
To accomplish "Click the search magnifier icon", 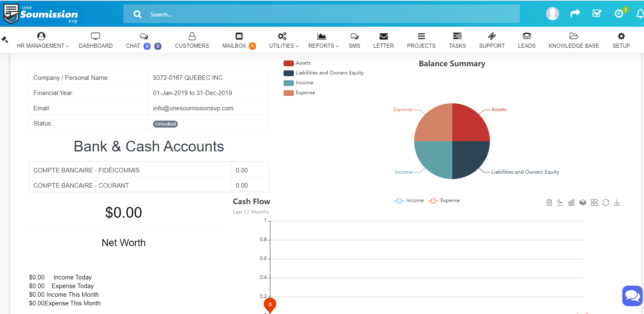I will click(137, 14).
